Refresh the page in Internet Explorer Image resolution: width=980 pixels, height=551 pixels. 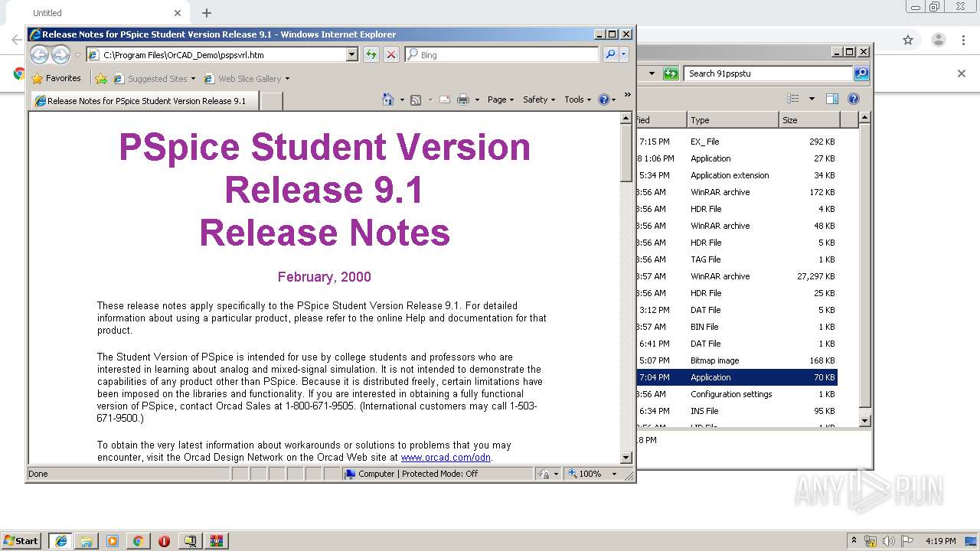pos(371,54)
